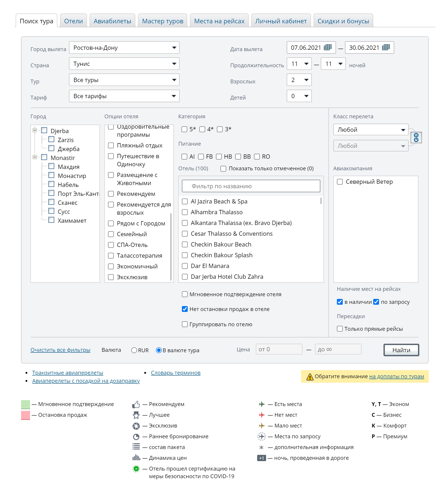Go to Личный кабинет tab
The image size is (448, 501).
281,21
